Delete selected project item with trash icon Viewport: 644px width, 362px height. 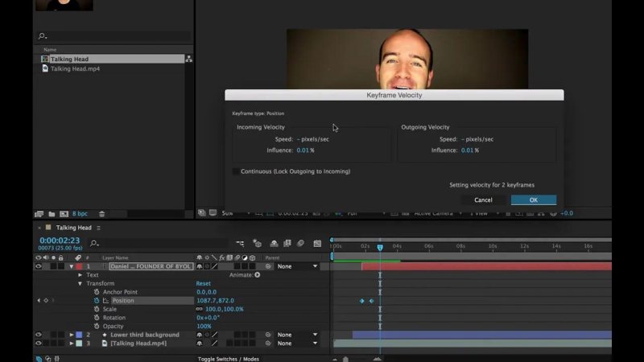coord(102,214)
